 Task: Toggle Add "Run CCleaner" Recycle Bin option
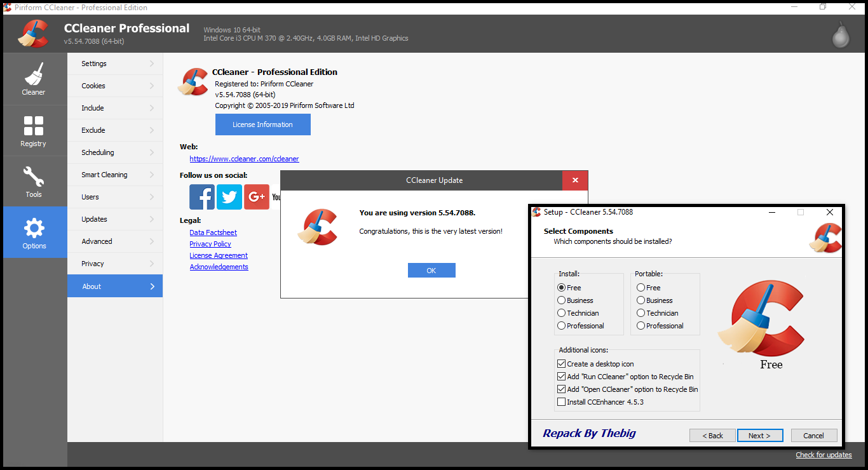(x=561, y=377)
